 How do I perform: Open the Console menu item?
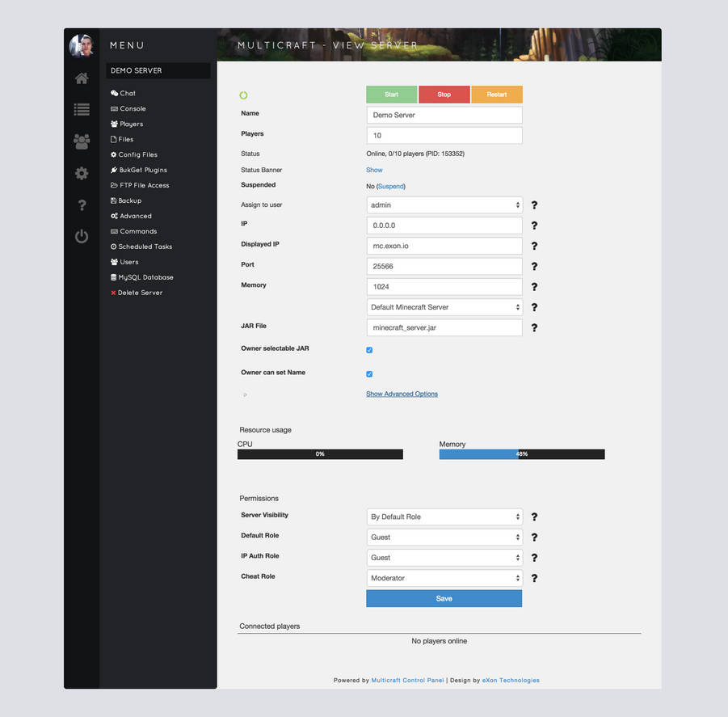click(128, 108)
